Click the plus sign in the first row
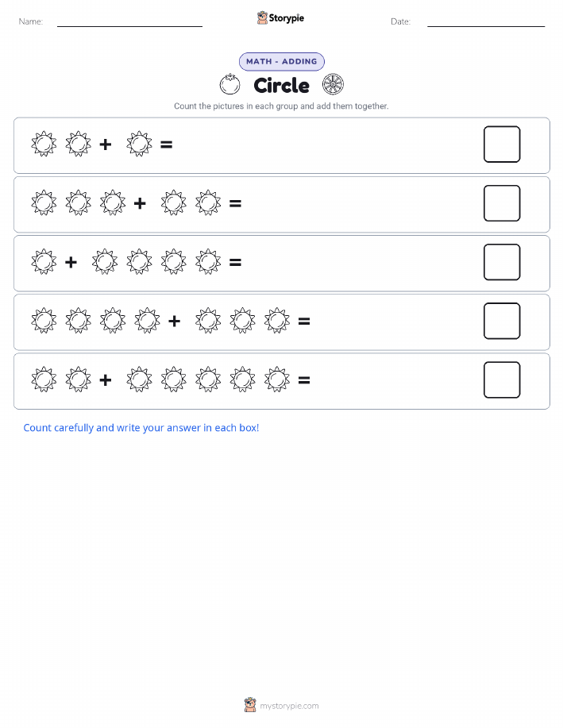Viewport: 563px width, 728px height. click(x=106, y=144)
